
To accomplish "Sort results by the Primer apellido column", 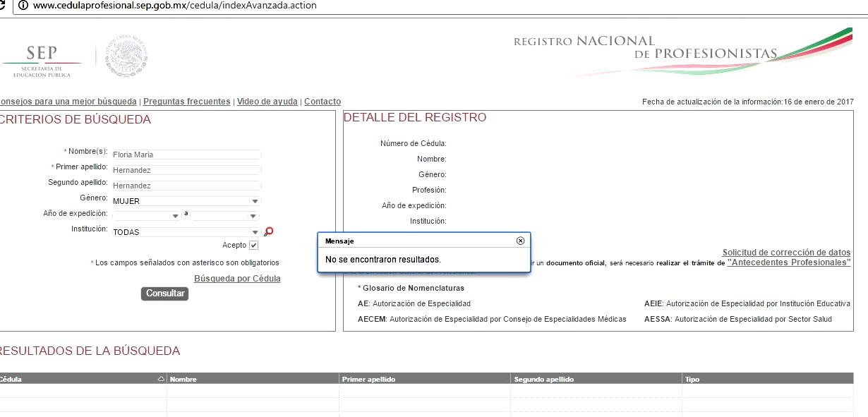I will [x=368, y=379].
